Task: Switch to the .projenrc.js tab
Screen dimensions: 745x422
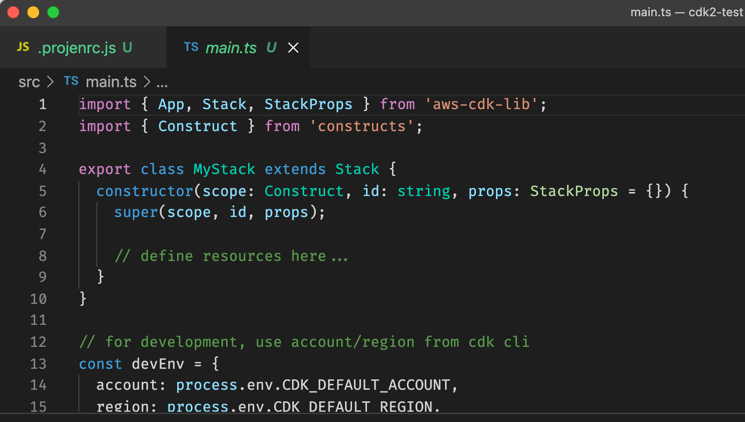Action: tap(83, 48)
